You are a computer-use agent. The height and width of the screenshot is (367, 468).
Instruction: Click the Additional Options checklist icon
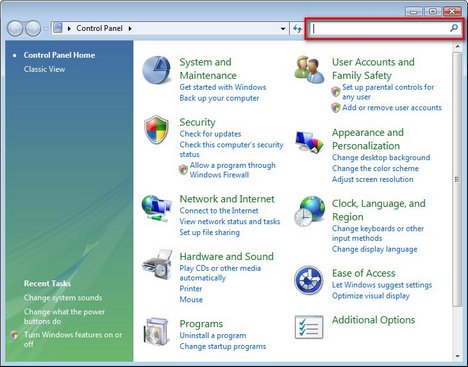click(309, 327)
